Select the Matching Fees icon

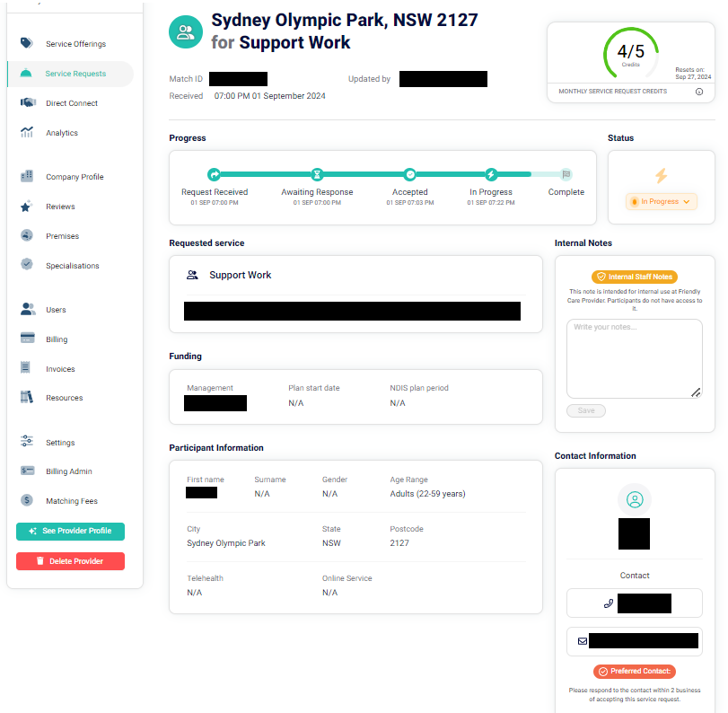26,500
